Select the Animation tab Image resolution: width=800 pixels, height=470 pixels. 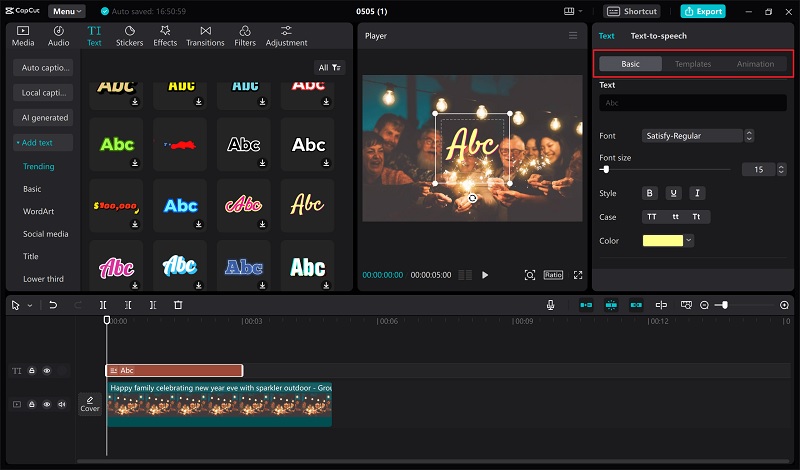[x=755, y=64]
